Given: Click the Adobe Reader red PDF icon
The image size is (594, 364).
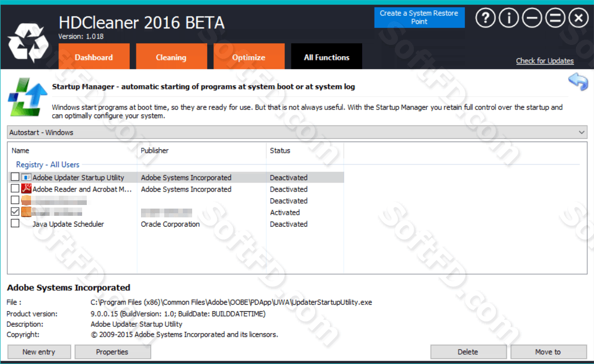Looking at the screenshot, I should (x=26, y=188).
